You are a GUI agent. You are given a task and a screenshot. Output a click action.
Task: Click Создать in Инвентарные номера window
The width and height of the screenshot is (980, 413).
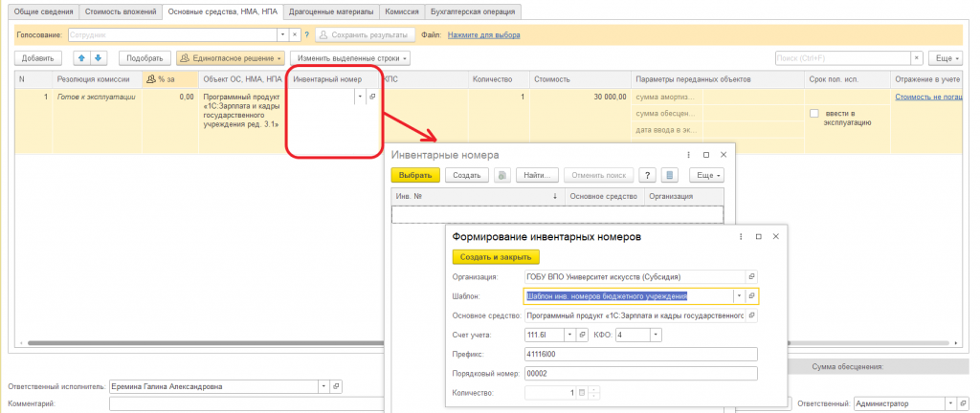coord(466,175)
